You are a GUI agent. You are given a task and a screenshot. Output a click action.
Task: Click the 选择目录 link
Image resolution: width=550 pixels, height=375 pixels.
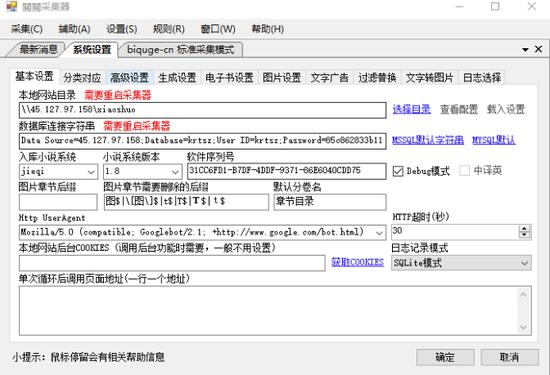(411, 109)
